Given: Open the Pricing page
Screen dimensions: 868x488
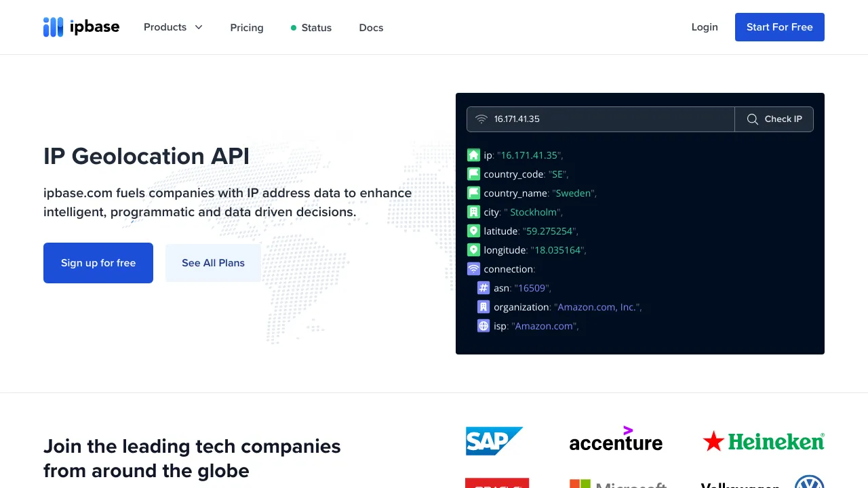Looking at the screenshot, I should click(247, 28).
